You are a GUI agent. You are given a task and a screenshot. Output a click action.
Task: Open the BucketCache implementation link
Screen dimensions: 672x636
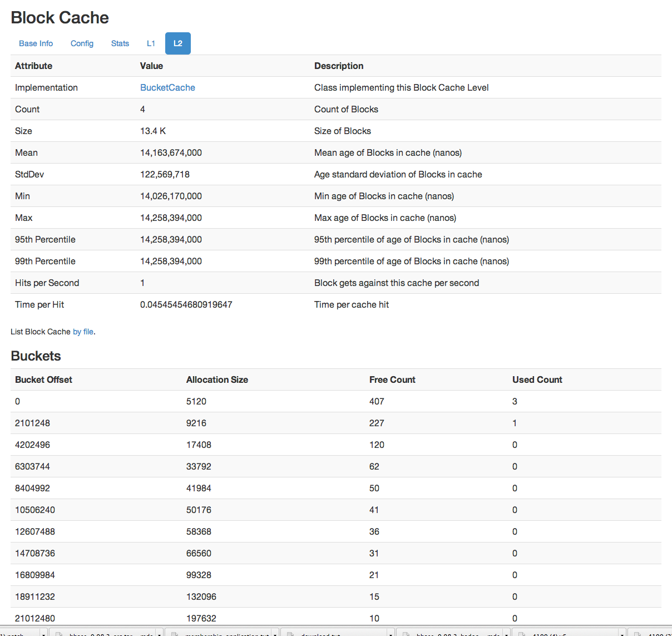click(x=167, y=87)
